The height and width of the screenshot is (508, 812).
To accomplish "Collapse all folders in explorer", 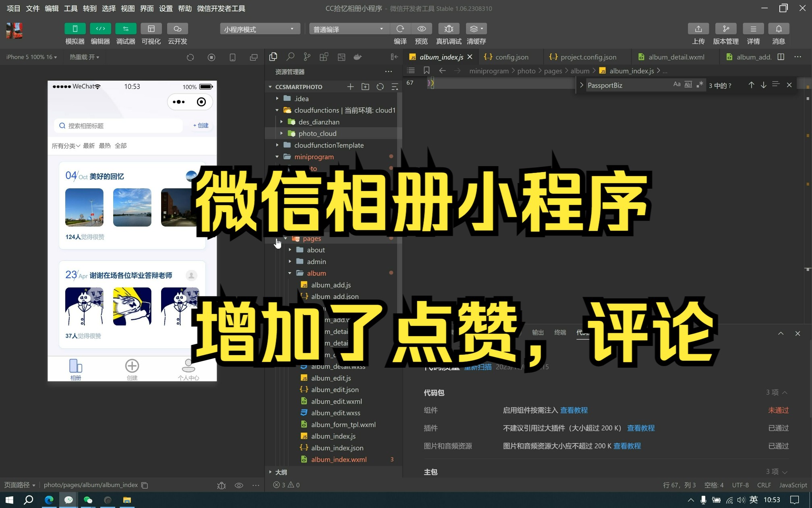I will point(395,87).
